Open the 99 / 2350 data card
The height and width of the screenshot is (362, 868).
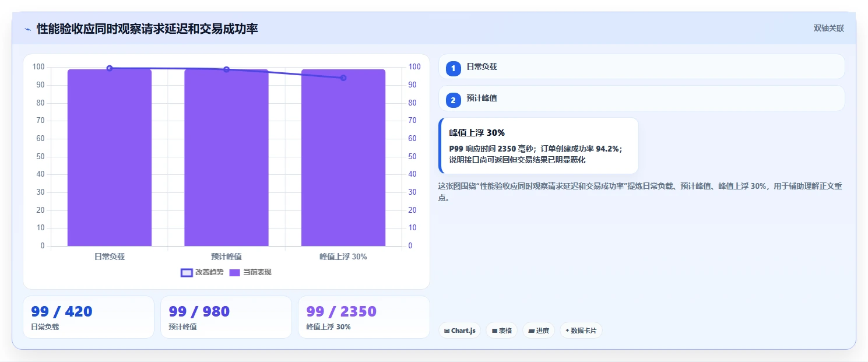pos(364,317)
